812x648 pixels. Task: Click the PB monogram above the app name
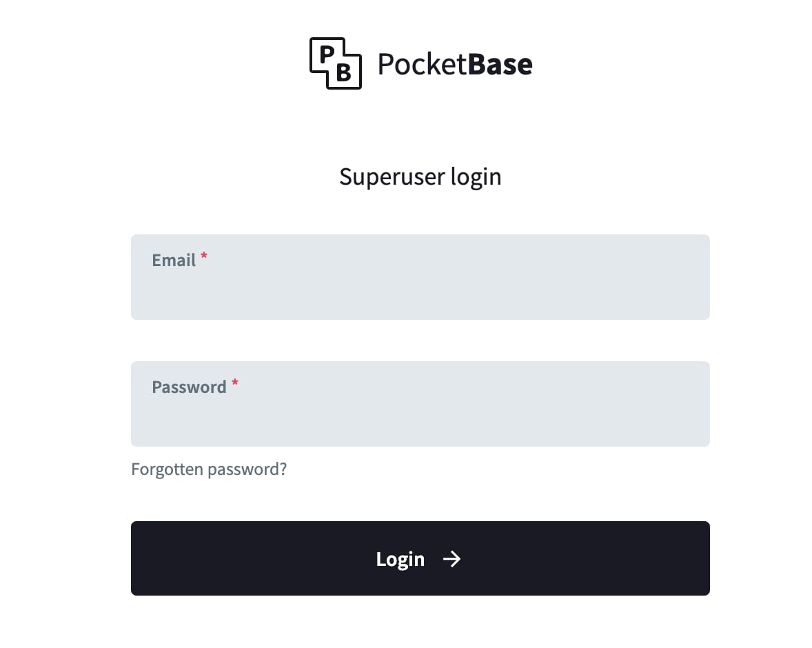pos(335,63)
